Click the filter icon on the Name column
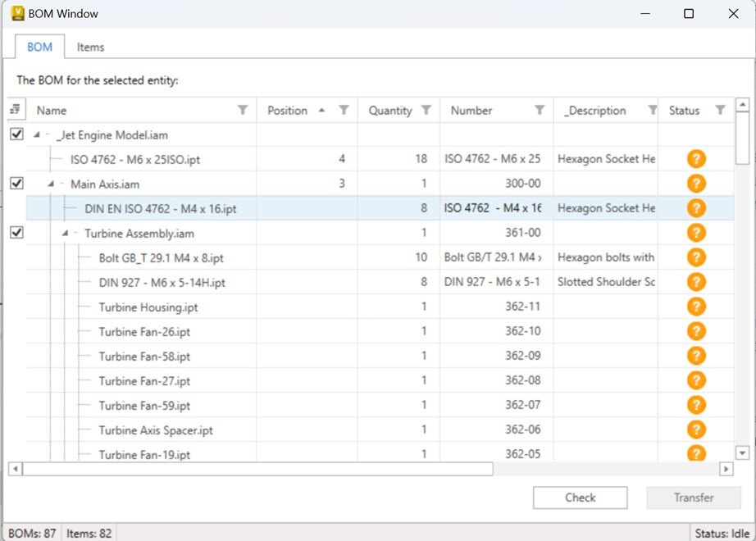The width and height of the screenshot is (756, 541). pos(243,110)
